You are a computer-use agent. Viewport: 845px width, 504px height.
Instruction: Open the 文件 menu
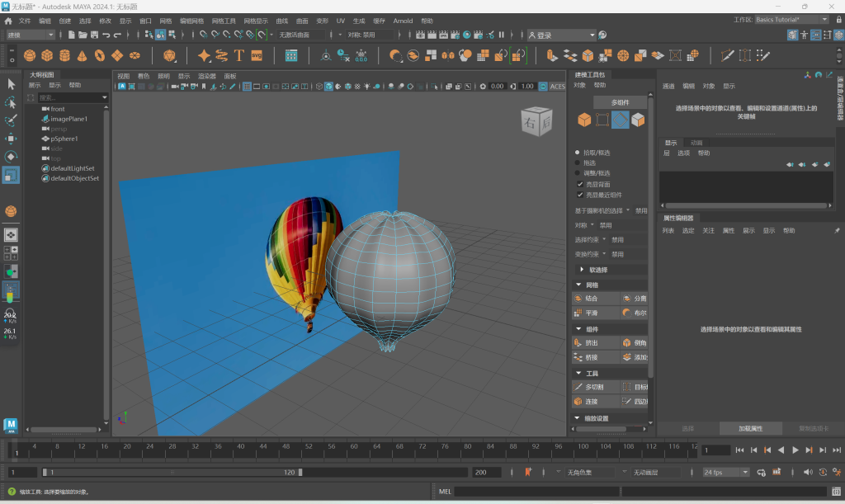[25, 21]
